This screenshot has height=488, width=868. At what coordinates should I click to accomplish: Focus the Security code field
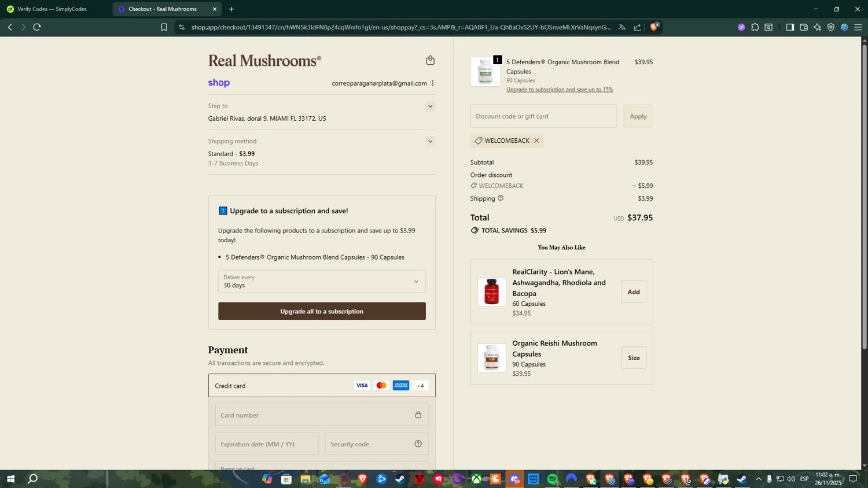[377, 444]
